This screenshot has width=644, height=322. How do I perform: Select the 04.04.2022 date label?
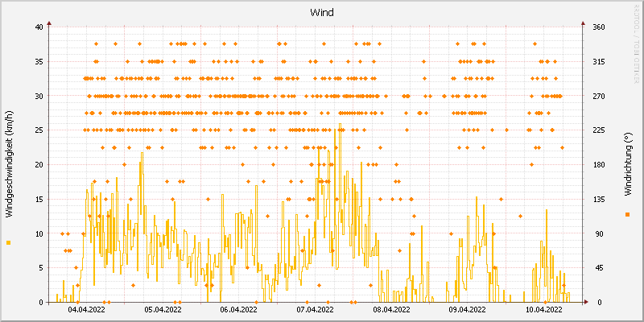tap(87, 309)
